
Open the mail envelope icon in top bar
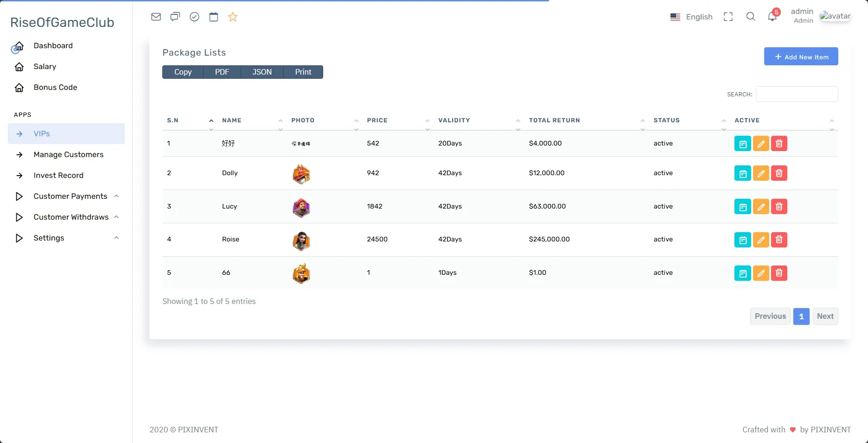(156, 17)
